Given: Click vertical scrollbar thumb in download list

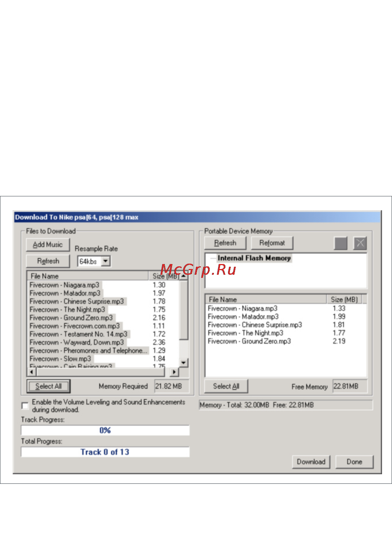Looking at the screenshot, I should (184, 310).
